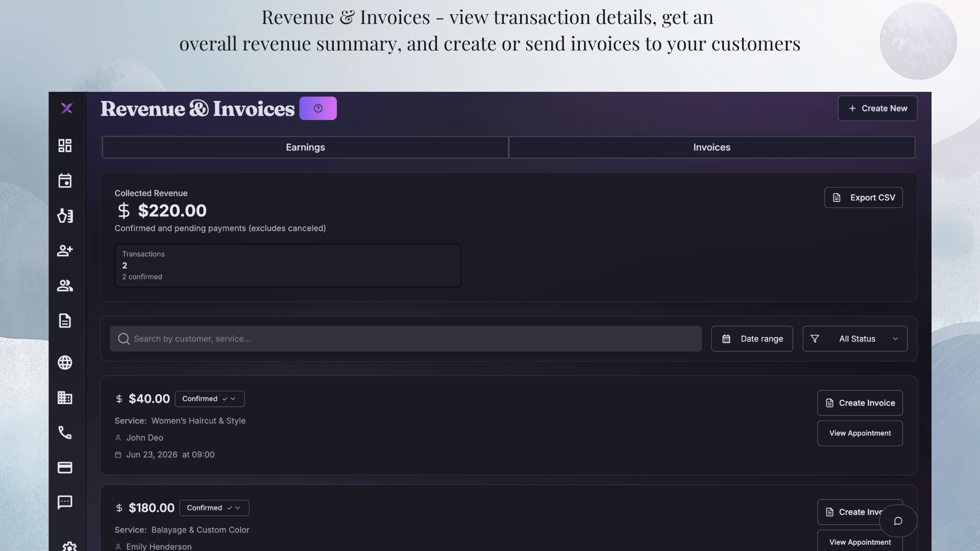Switch to the Earnings tab
The width and height of the screenshot is (980, 551).
[x=305, y=147]
